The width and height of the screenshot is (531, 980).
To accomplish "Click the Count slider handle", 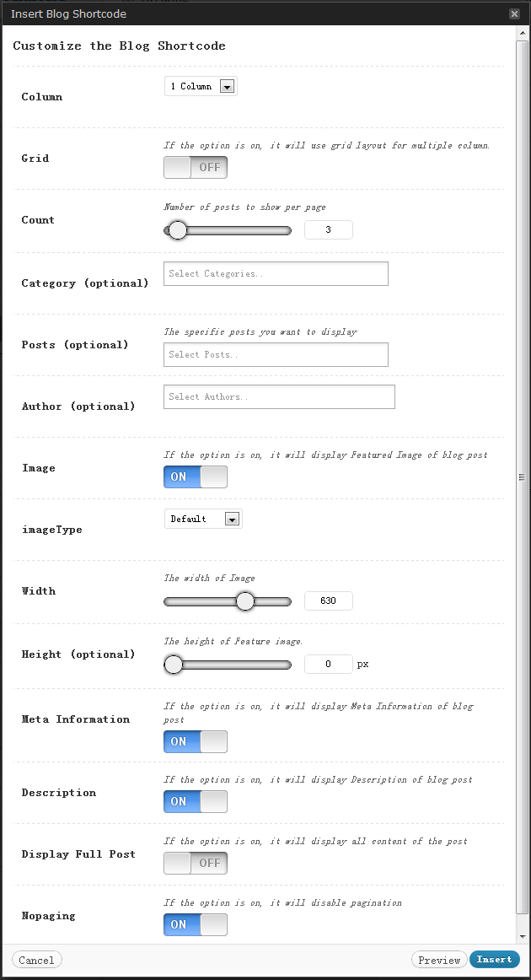I will point(177,230).
